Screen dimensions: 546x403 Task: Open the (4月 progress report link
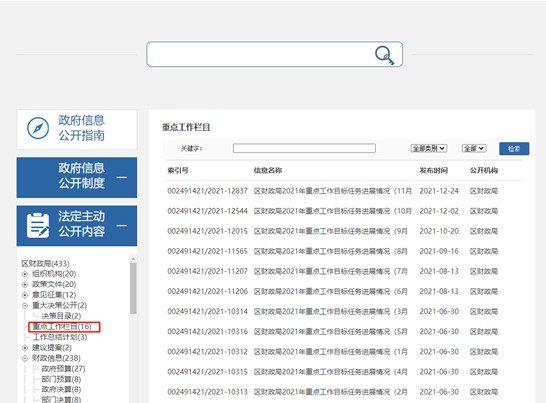(x=331, y=372)
